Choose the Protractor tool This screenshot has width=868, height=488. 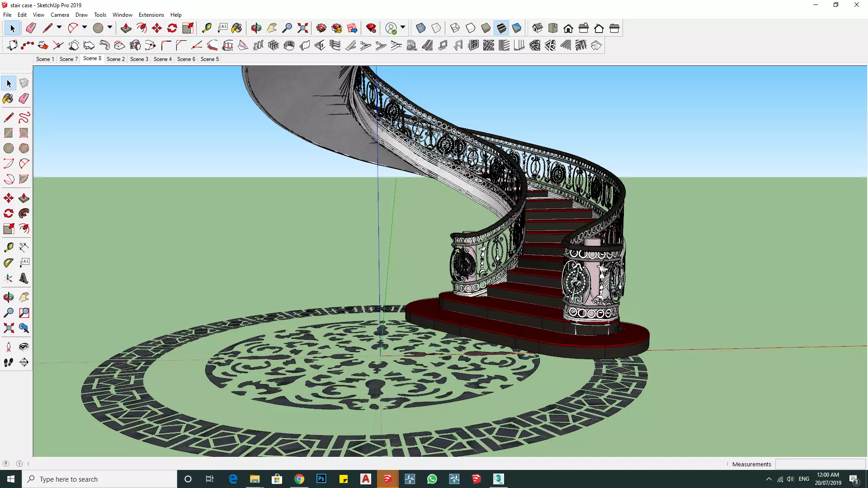[9, 263]
